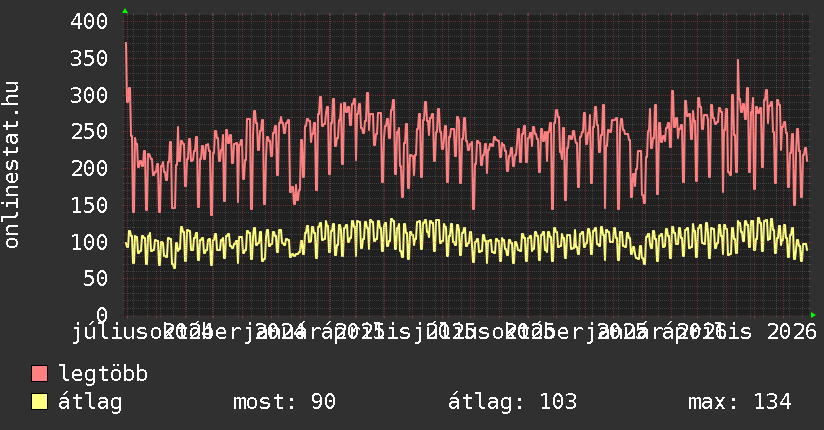
Task: Click the átlag legend label beside yellow swatch
Action: click(90, 402)
